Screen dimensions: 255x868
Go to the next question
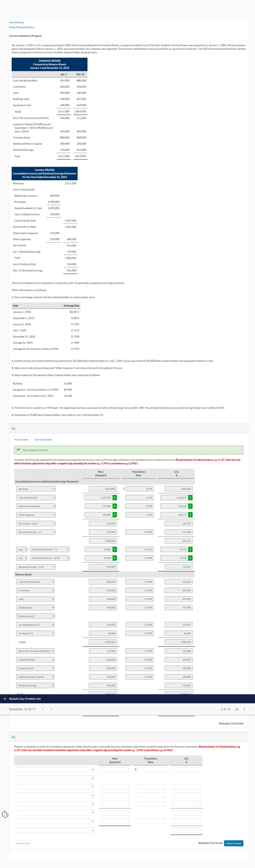tap(51, 709)
